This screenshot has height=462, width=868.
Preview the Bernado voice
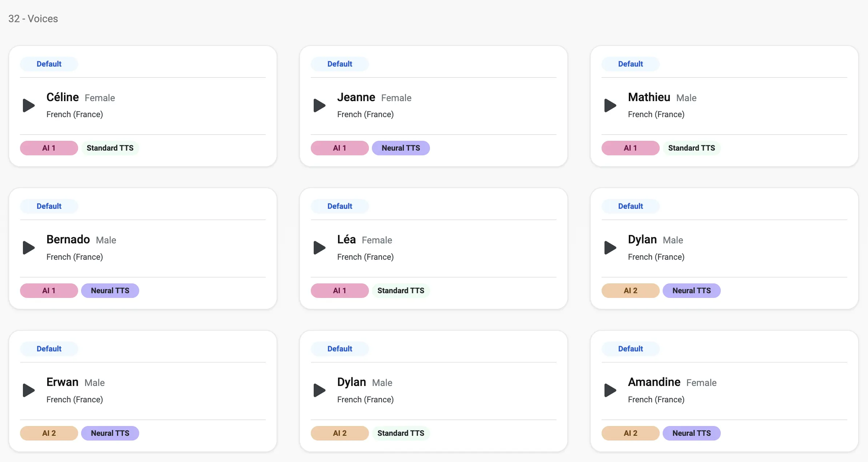pyautogui.click(x=29, y=248)
